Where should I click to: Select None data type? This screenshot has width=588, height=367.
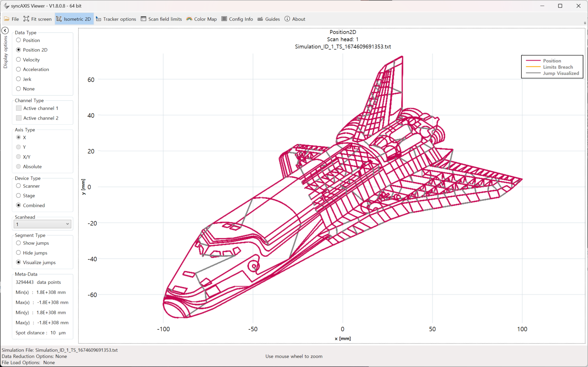point(18,89)
